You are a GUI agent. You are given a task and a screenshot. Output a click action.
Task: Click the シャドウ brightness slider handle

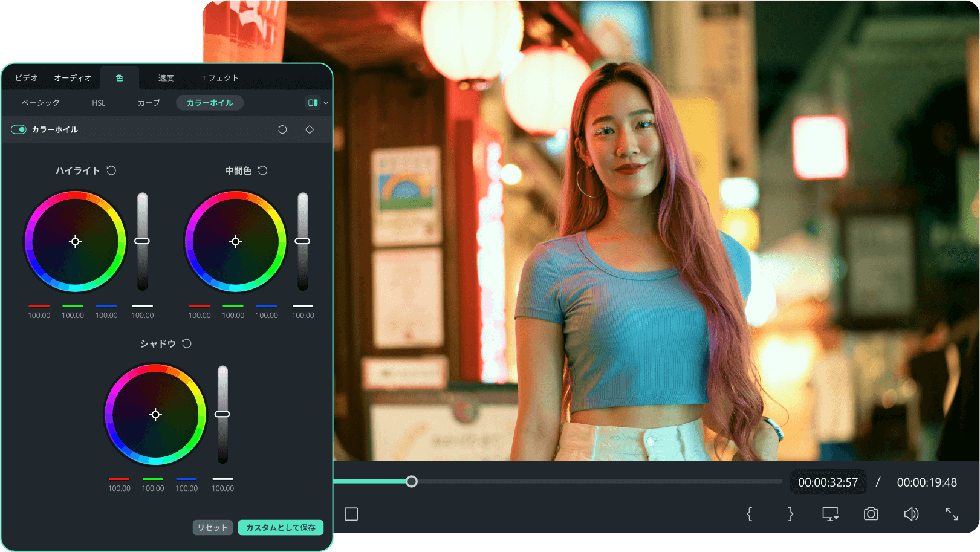pyautogui.click(x=222, y=414)
